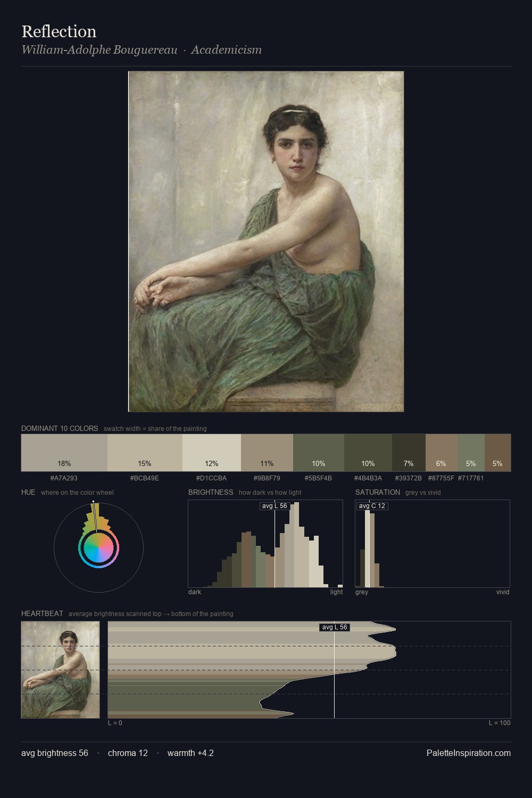The height and width of the screenshot is (798, 532).
Task: Open the main Reflection painting image
Action: [x=266, y=242]
